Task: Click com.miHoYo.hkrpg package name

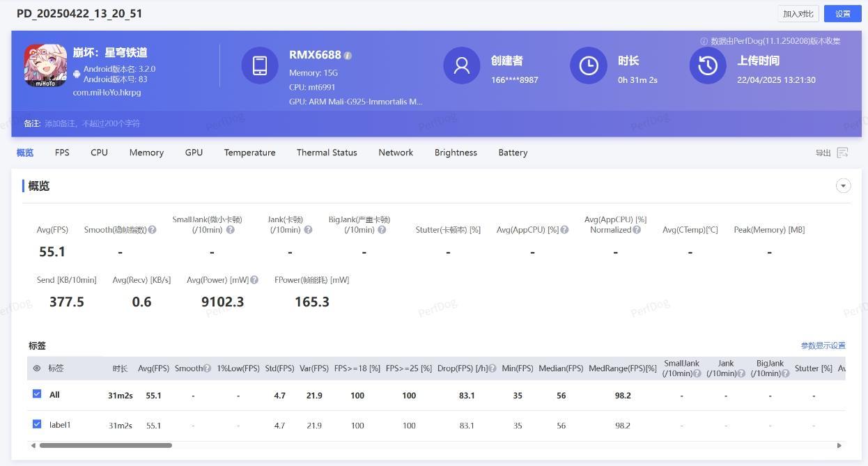Action: pyautogui.click(x=107, y=92)
